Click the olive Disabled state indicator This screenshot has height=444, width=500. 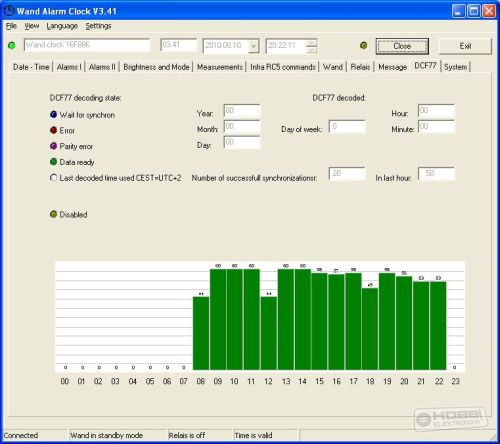53,214
